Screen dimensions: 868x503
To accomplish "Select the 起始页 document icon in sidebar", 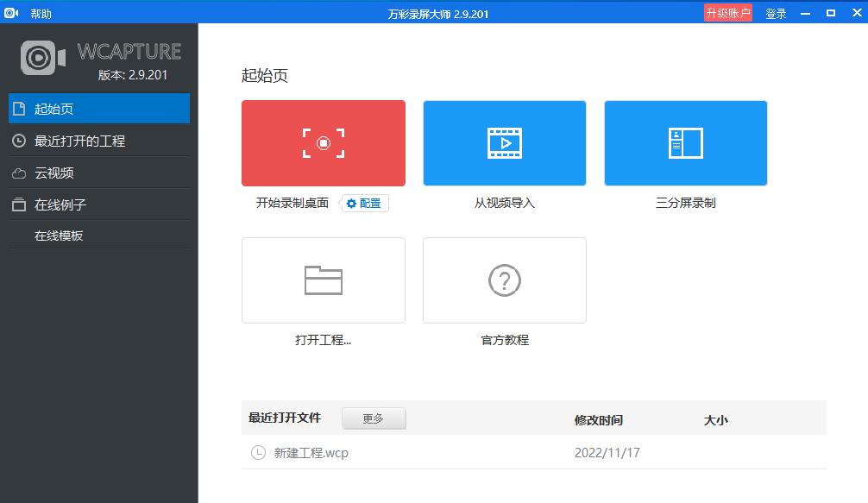I will [x=20, y=109].
